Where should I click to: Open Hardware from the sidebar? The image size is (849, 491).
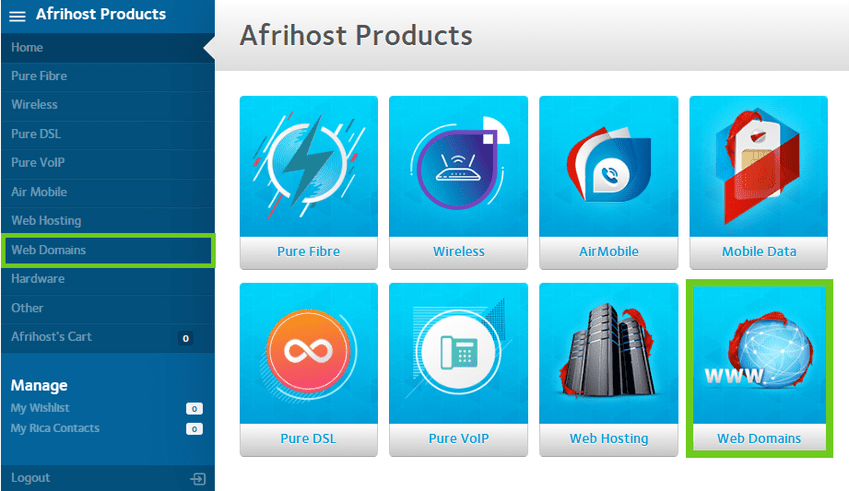(38, 279)
